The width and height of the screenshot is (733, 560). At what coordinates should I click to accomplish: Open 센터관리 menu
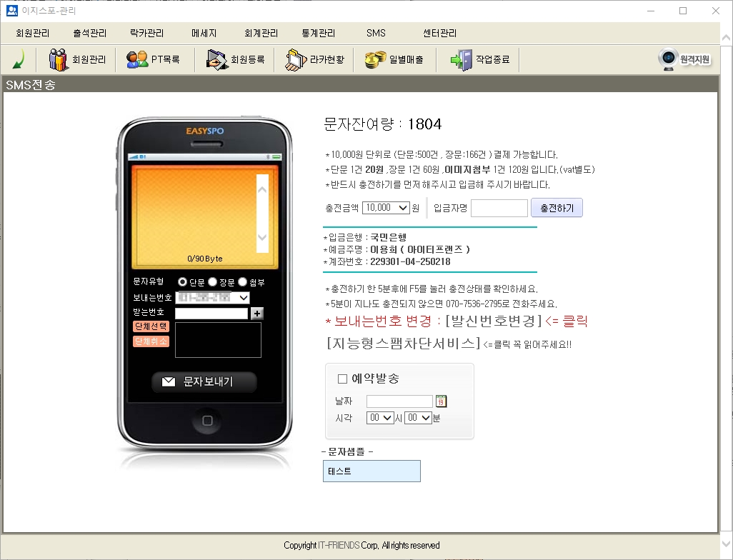439,33
